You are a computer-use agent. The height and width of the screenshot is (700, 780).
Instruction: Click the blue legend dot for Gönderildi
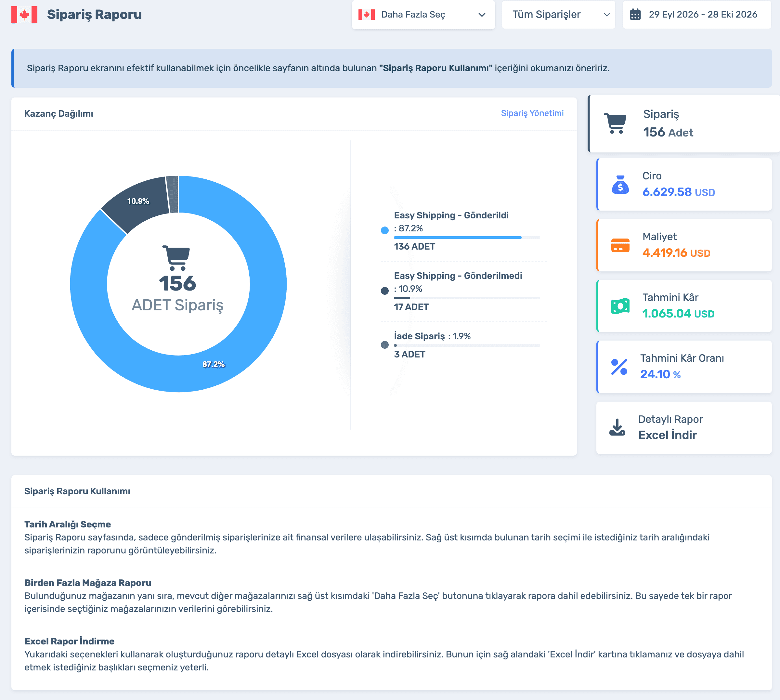coord(384,230)
